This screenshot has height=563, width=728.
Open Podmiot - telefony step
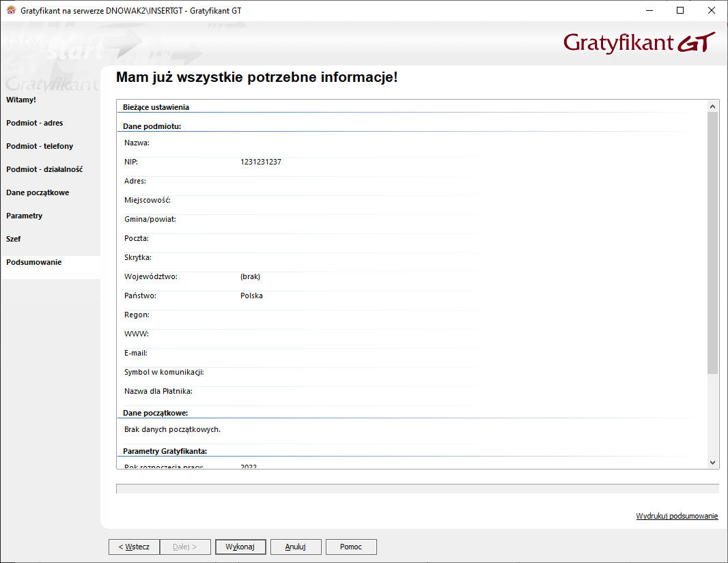click(x=40, y=146)
